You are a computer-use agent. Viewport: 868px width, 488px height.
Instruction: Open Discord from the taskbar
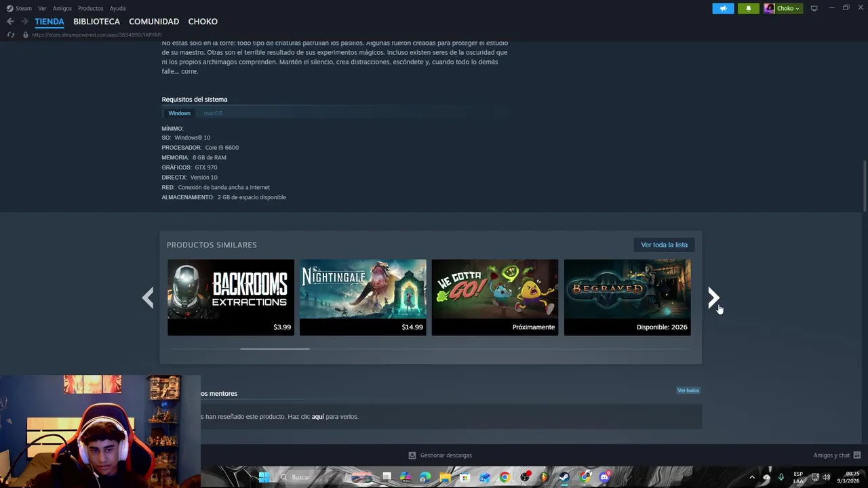[605, 477]
